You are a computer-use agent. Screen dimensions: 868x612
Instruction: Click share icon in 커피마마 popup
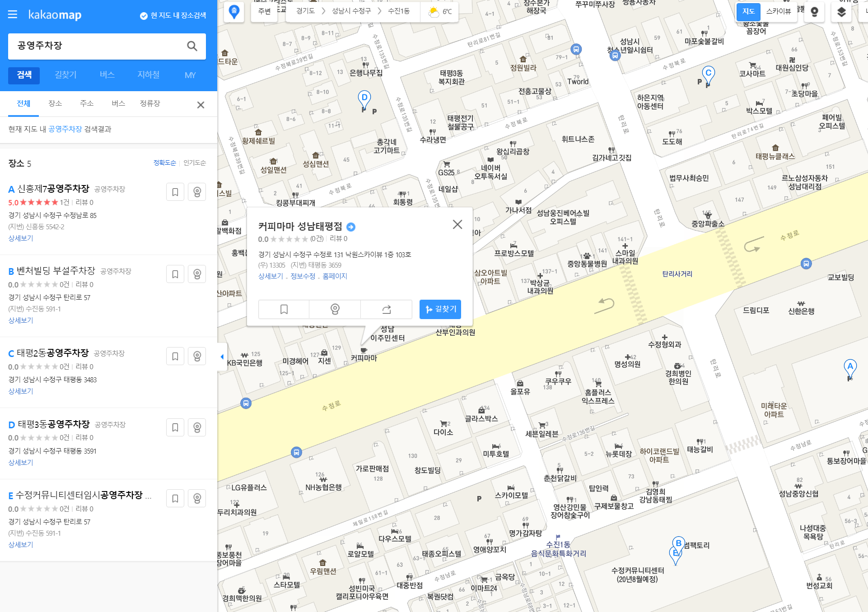coord(386,309)
